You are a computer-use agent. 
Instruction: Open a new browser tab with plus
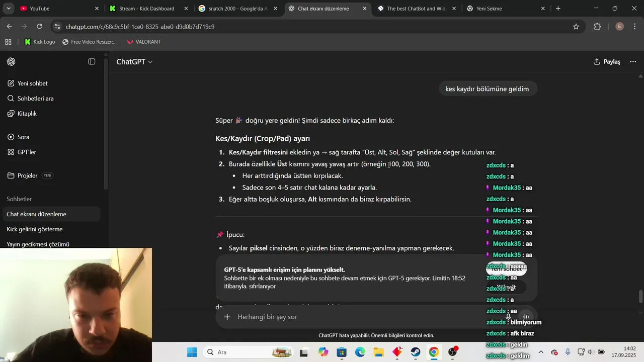coord(558,9)
